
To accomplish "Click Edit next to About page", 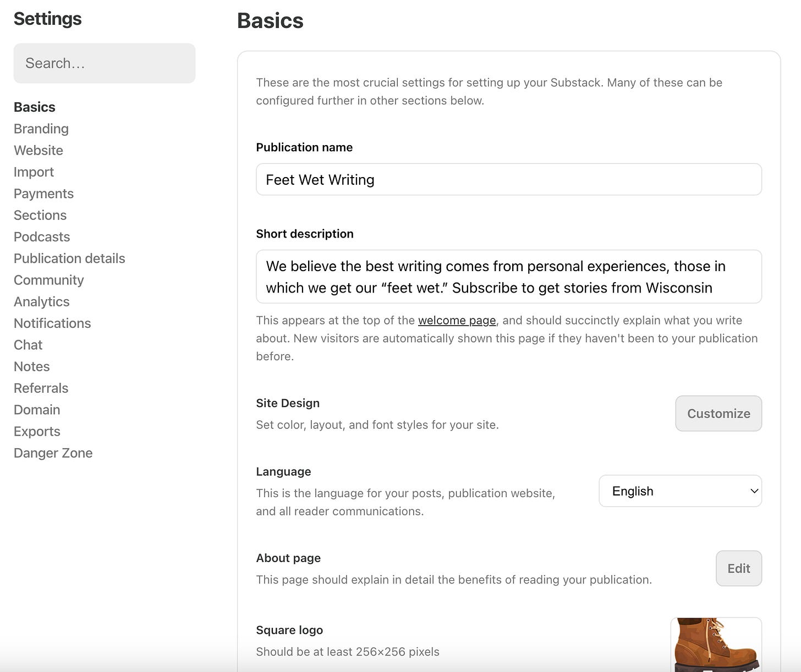I will [x=738, y=568].
